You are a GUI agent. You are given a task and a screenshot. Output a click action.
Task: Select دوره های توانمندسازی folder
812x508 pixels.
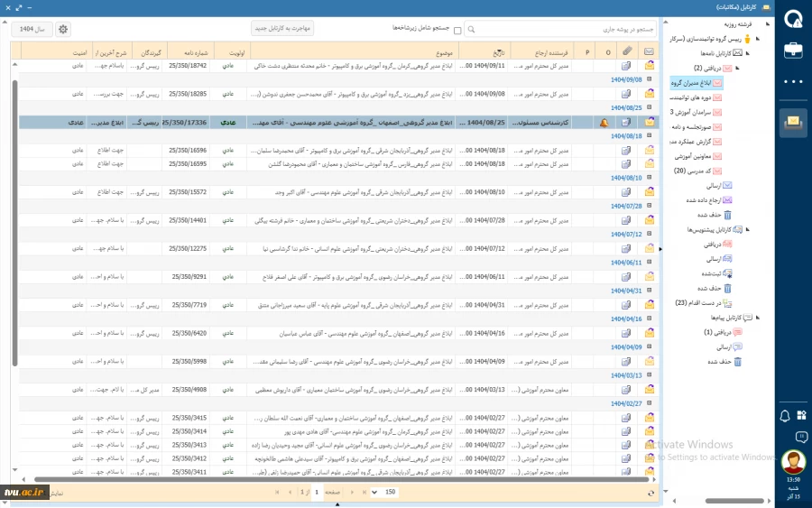coord(696,97)
